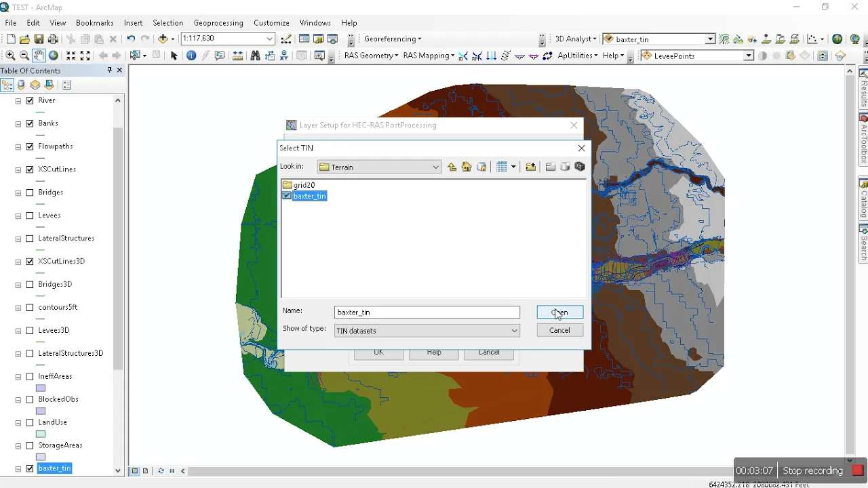The image size is (868, 488).
Task: Click the Up One Level icon in Select TIN
Action: 452,167
